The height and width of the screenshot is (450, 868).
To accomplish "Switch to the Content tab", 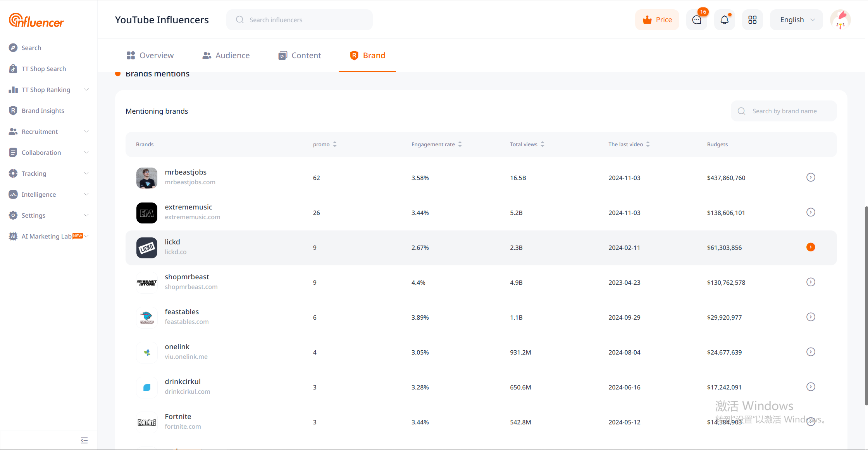I will tap(300, 55).
